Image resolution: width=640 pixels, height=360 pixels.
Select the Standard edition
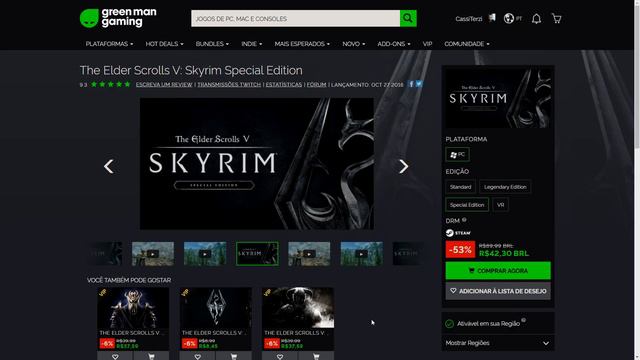pyautogui.click(x=460, y=187)
